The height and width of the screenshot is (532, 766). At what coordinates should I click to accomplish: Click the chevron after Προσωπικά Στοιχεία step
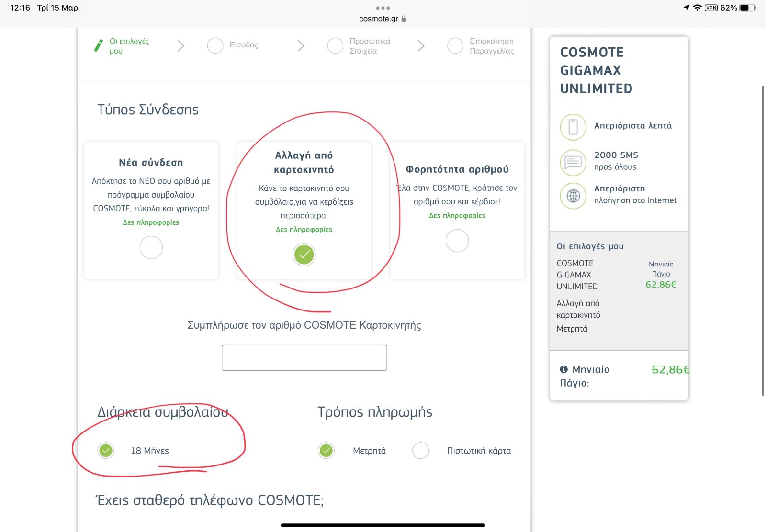421,46
